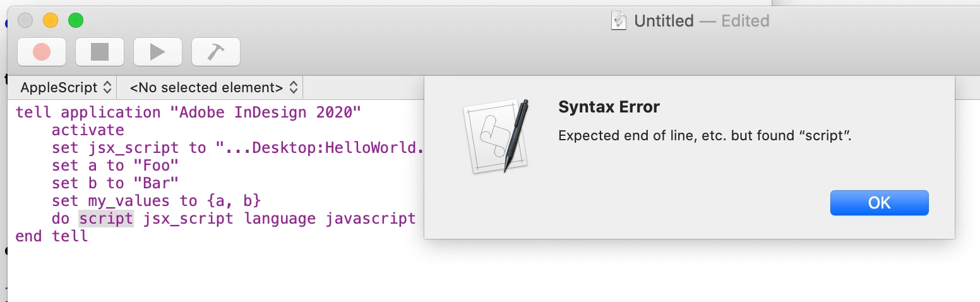Click Untitled — Edited window title
The image size is (980, 302).
(x=701, y=21)
